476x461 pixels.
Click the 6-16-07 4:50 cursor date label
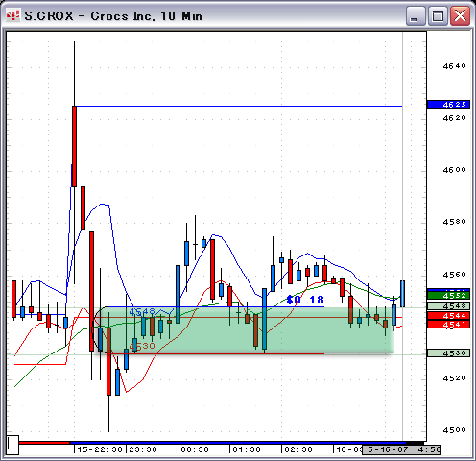[x=402, y=449]
